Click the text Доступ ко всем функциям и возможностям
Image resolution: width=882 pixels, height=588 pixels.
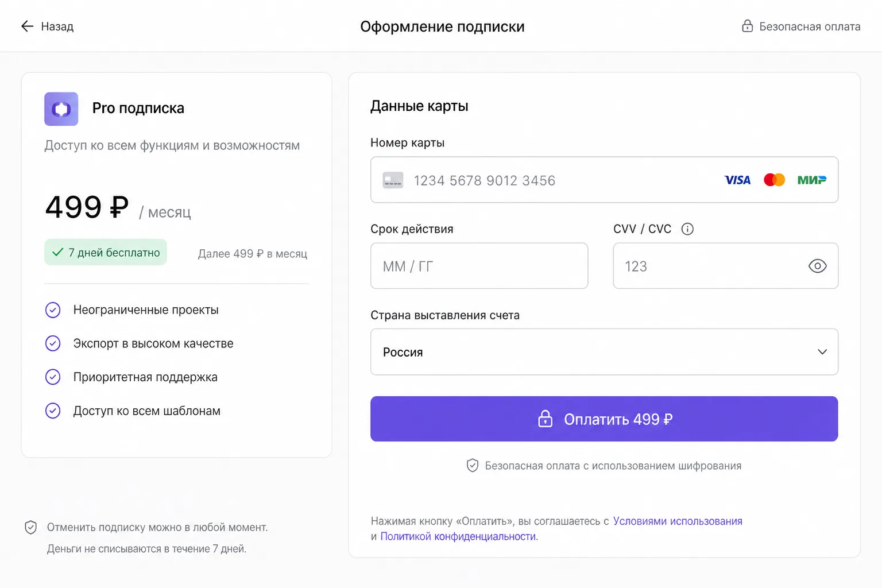(172, 146)
